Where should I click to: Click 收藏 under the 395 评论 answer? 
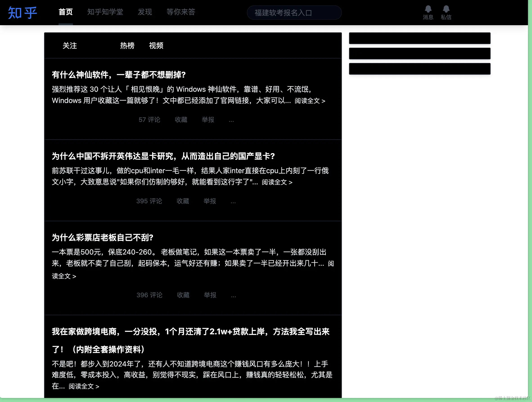tap(183, 201)
